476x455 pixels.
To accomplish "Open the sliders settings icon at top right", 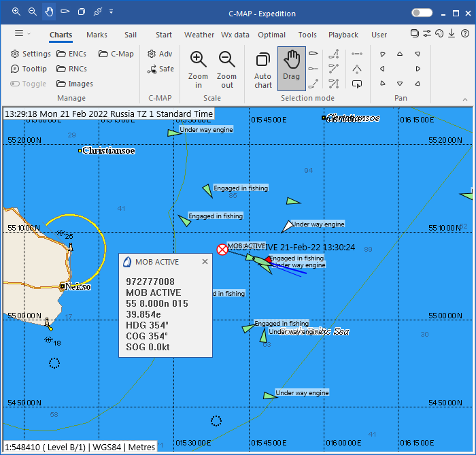I will click(x=427, y=33).
